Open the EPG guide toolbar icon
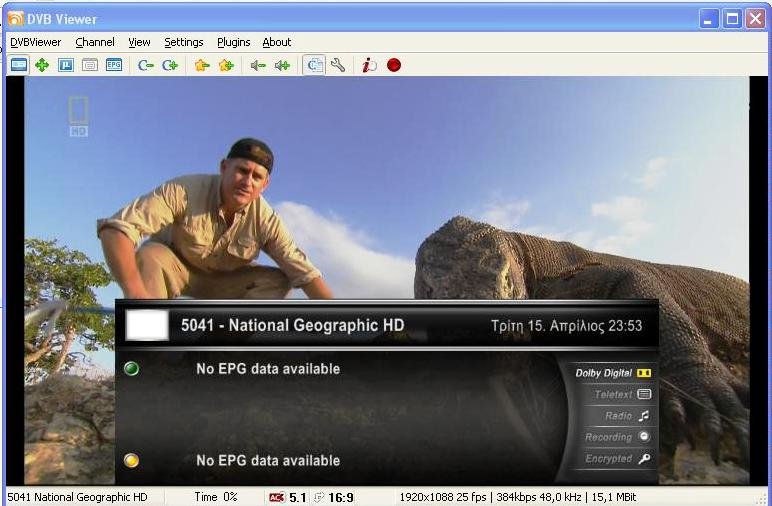The width and height of the screenshot is (772, 506). click(114, 65)
